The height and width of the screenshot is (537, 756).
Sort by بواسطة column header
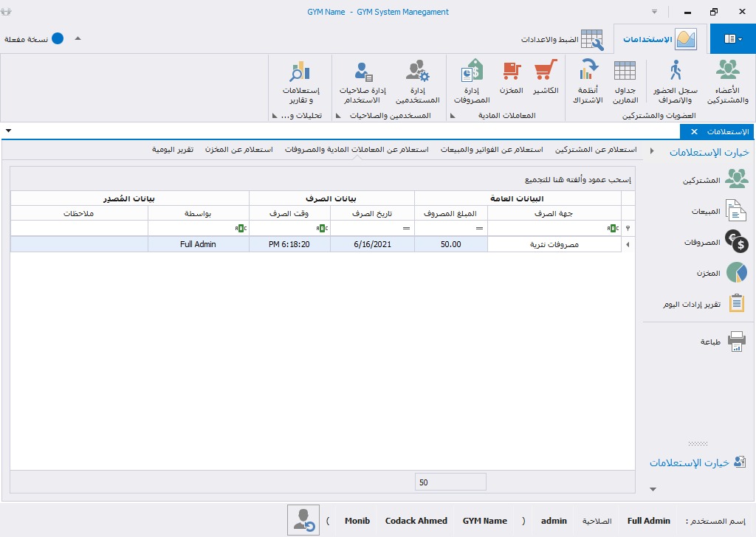click(x=198, y=213)
